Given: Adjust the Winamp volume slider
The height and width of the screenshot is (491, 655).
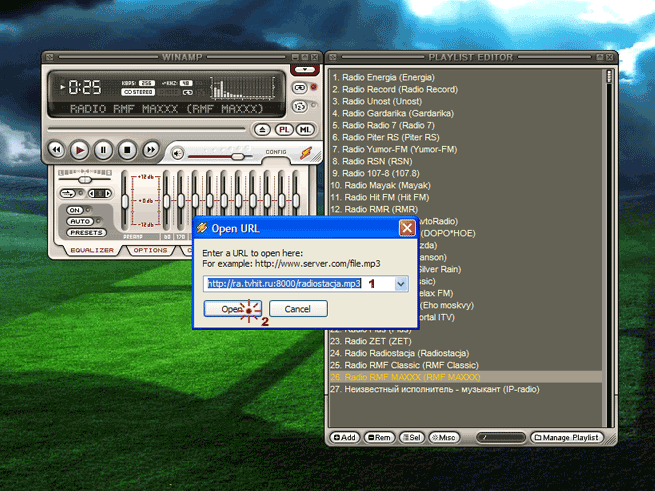Looking at the screenshot, I should (x=220, y=156).
